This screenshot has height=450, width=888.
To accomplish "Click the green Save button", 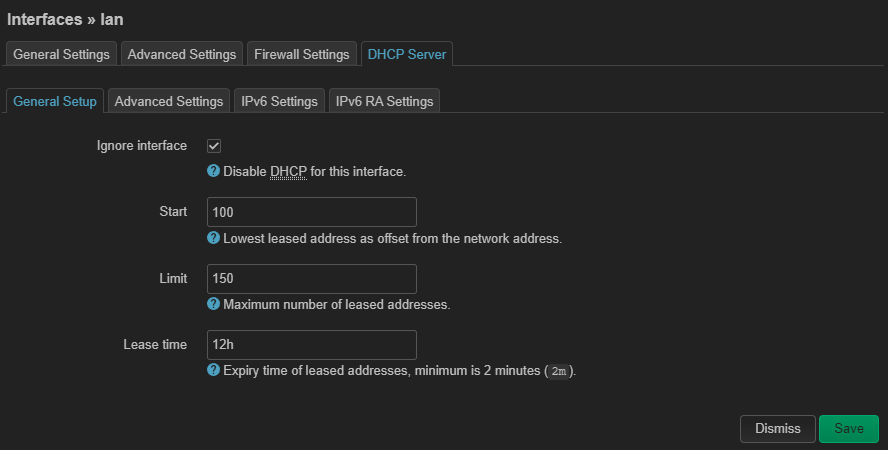I will click(848, 429).
